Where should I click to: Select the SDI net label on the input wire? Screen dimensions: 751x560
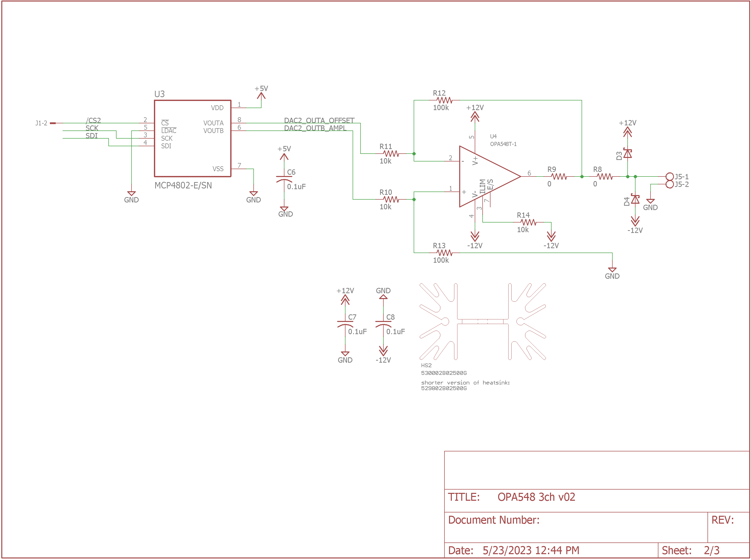[x=92, y=136]
